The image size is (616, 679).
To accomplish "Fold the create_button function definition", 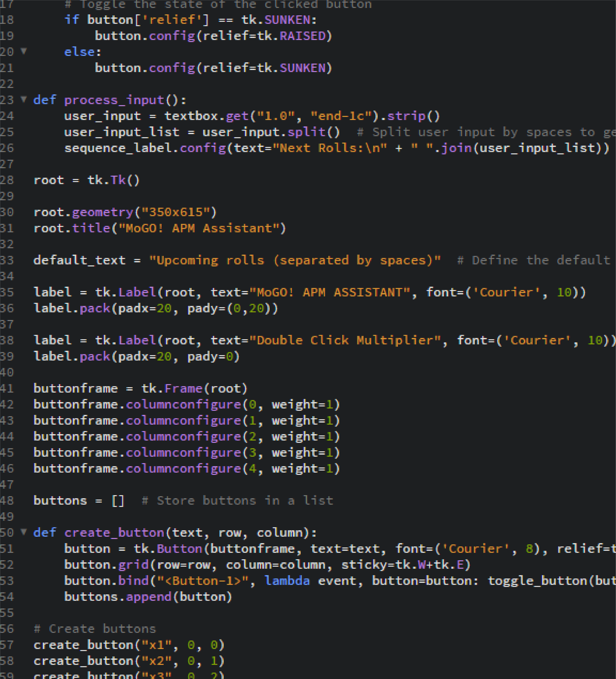I will coord(24,532).
